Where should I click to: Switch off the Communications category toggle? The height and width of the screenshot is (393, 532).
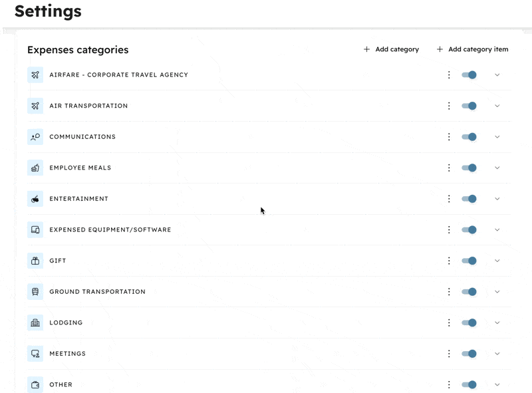tap(469, 137)
